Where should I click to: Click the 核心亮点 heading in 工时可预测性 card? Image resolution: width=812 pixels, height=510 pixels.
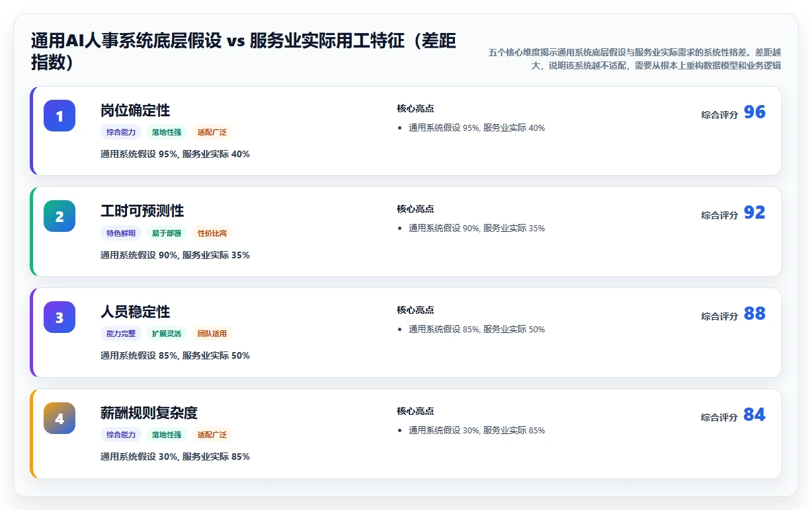coord(415,209)
